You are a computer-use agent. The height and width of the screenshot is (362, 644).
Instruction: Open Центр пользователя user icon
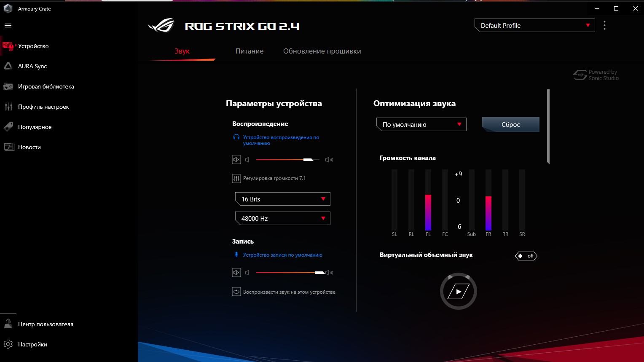pos(8,324)
